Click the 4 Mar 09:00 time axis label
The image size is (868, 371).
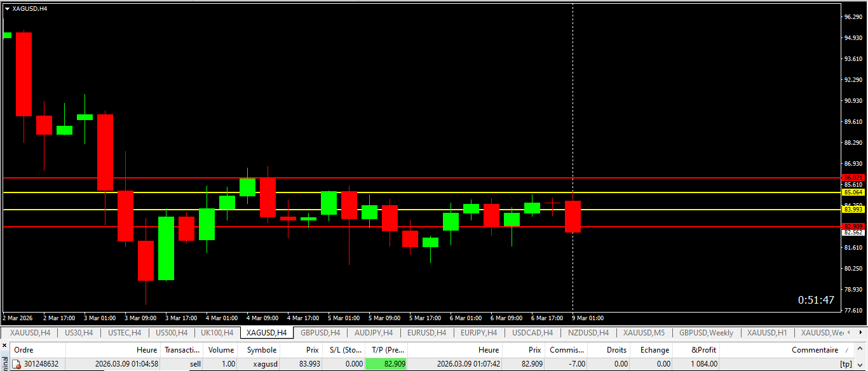tap(262, 318)
